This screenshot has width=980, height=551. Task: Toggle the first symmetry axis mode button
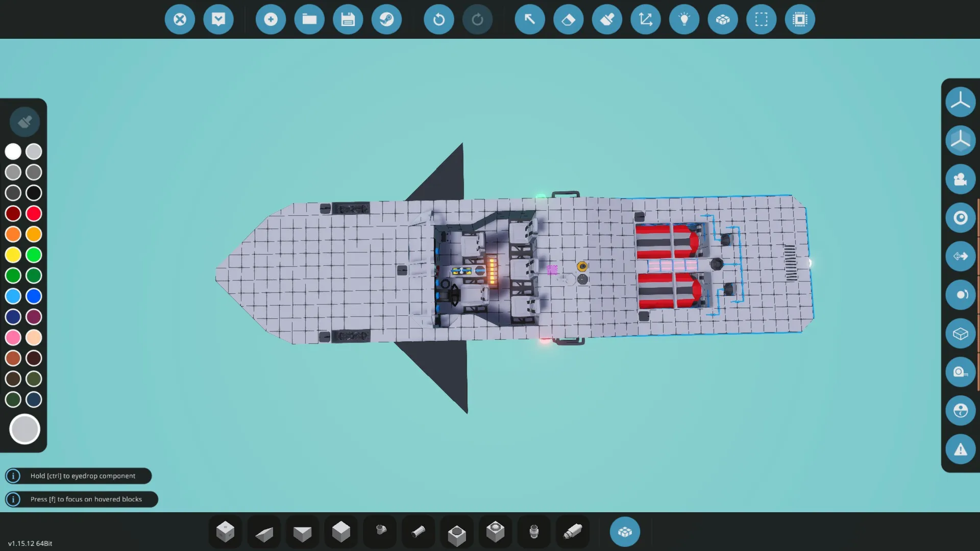tap(960, 102)
